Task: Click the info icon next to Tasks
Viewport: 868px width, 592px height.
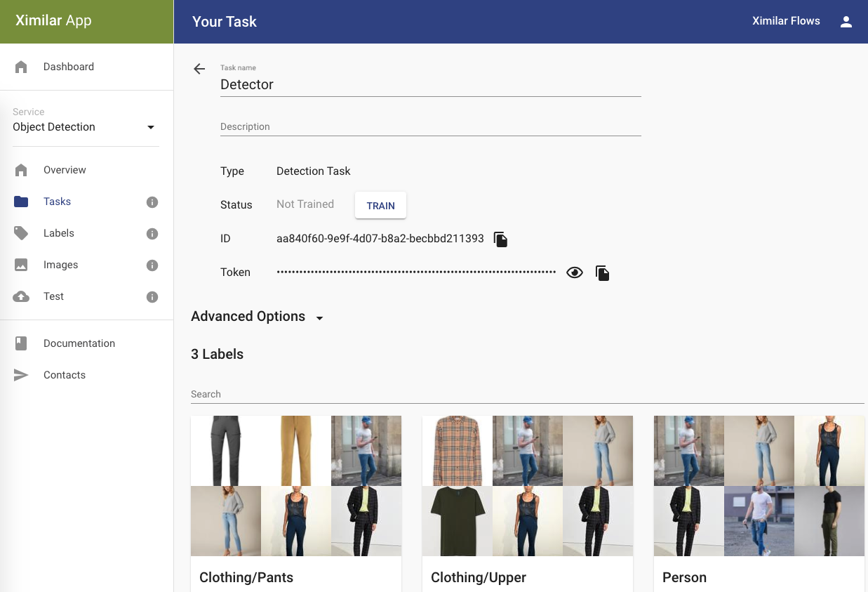Action: [x=152, y=202]
